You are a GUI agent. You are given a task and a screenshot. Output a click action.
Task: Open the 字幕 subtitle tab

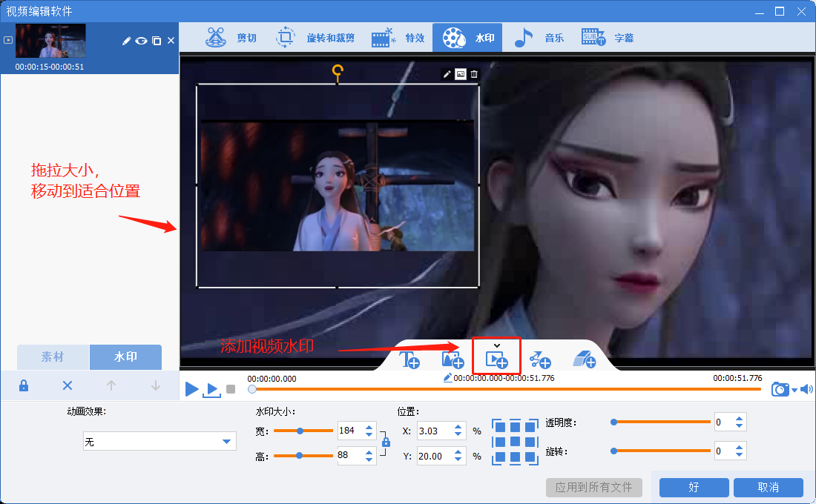tap(608, 38)
